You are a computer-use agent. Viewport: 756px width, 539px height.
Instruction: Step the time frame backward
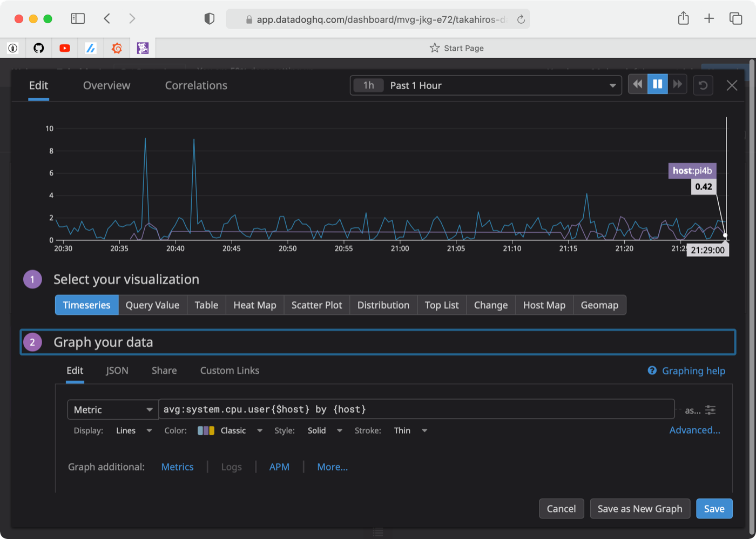tap(638, 85)
